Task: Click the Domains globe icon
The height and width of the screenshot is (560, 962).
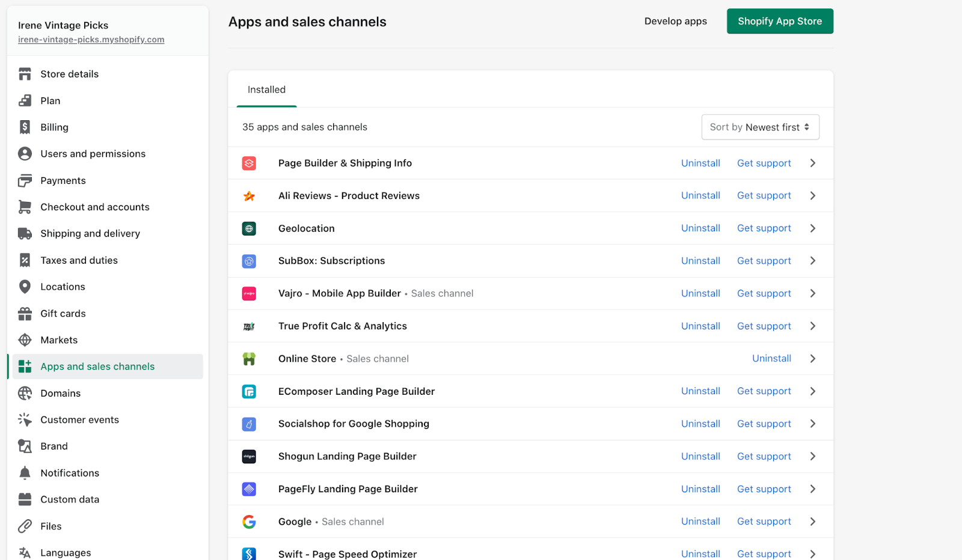Action: [25, 393]
